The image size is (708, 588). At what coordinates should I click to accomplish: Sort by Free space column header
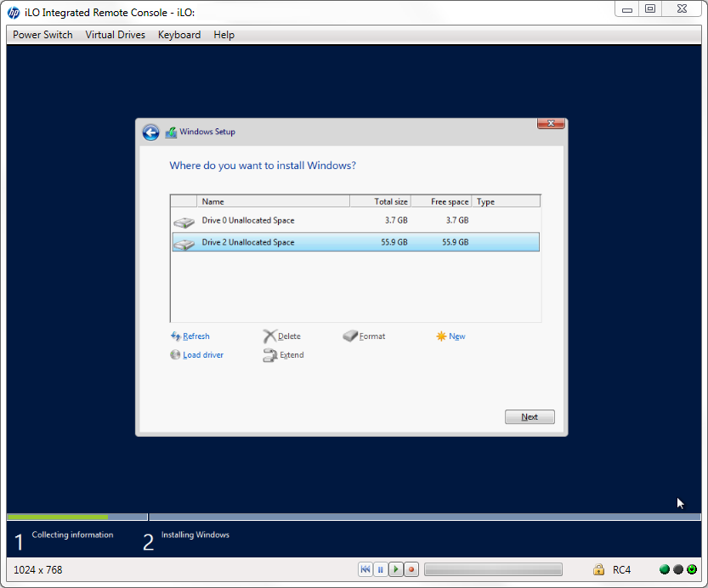(441, 201)
